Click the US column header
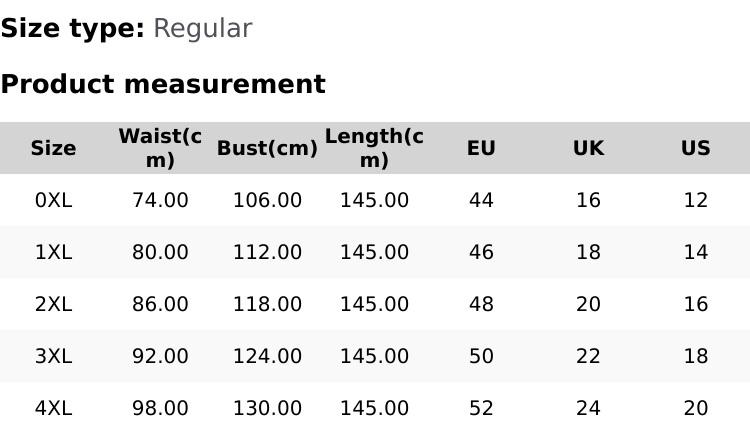Image resolution: width=750 pixels, height=434 pixels. pos(695,148)
